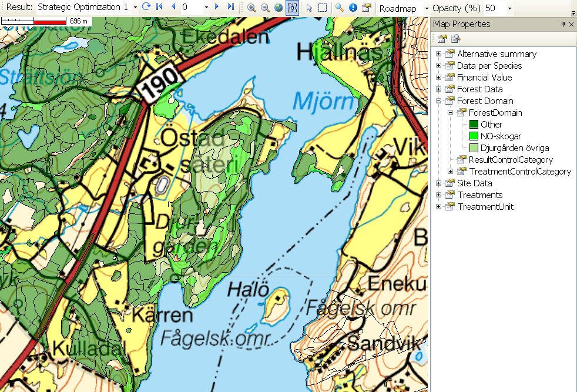Open the Opacity percentage dropdown
Image resolution: width=577 pixels, height=392 pixels.
[509, 8]
